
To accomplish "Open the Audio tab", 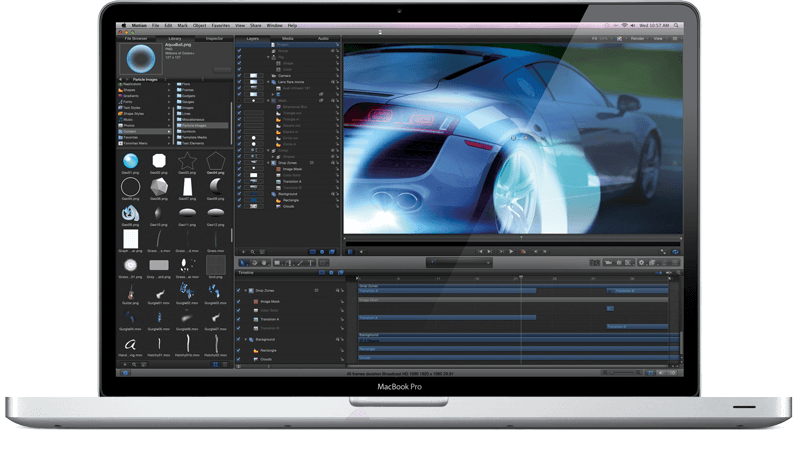I will (323, 39).
